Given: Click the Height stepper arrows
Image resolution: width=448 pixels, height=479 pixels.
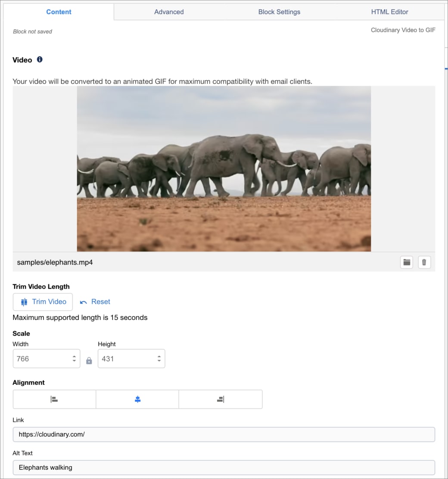Looking at the screenshot, I should click(159, 359).
